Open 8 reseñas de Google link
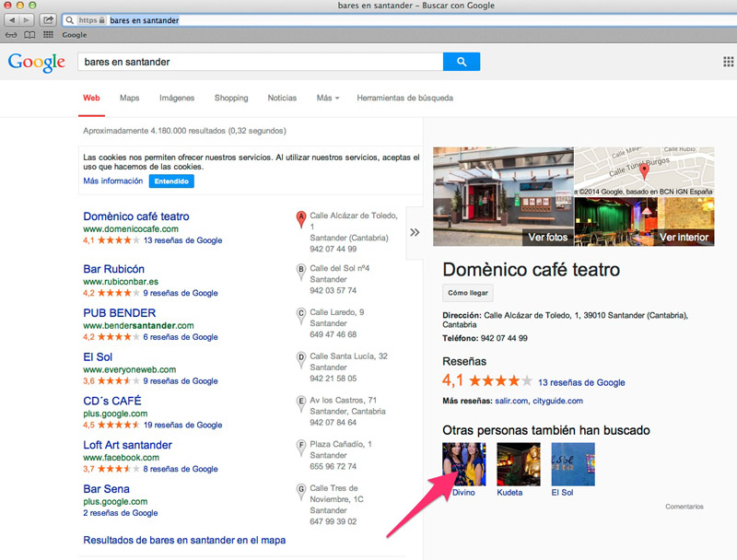The height and width of the screenshot is (560, 737). (x=181, y=469)
